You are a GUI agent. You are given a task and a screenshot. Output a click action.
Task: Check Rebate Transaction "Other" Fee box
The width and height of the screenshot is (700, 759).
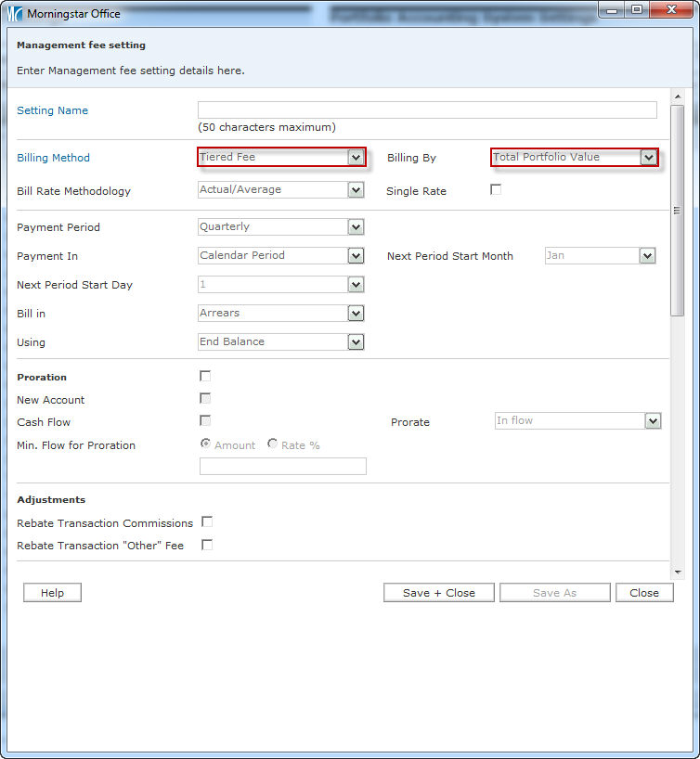207,545
